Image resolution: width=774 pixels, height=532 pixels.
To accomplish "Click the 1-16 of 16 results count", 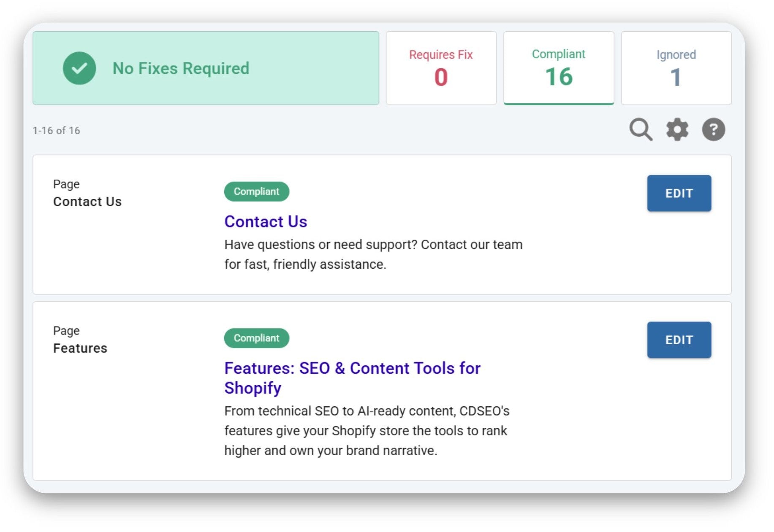I will click(x=56, y=131).
